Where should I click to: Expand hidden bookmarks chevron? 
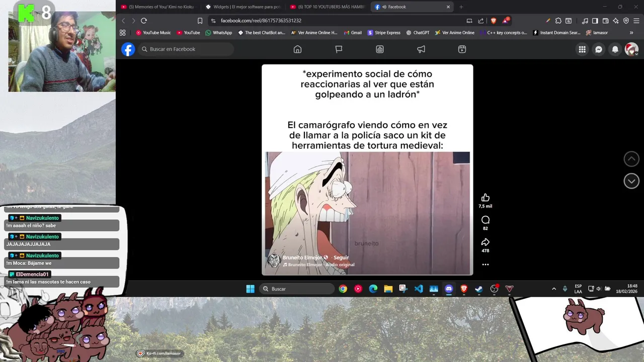point(631,33)
